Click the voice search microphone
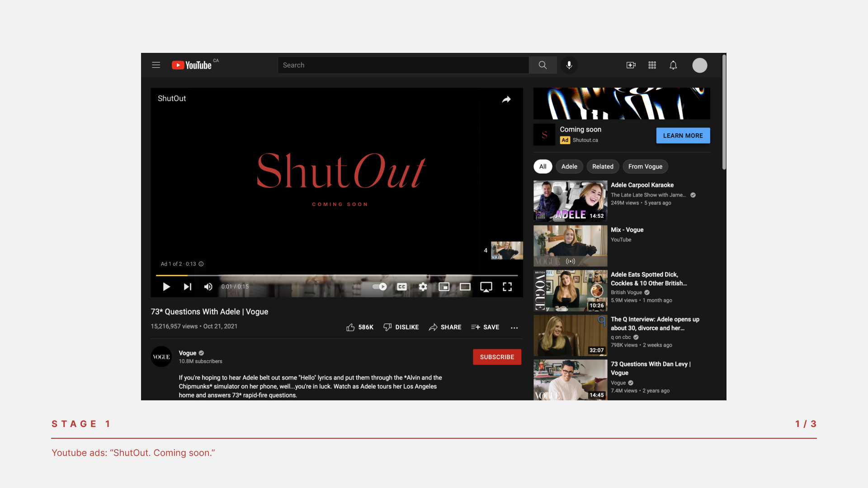868x488 pixels. [569, 65]
